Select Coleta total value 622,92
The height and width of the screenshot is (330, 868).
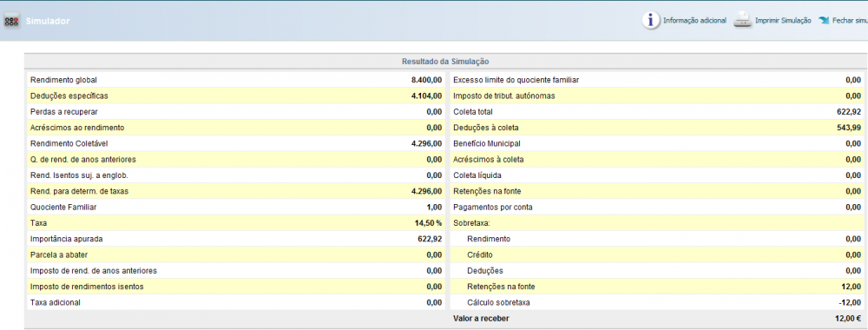pyautogui.click(x=849, y=112)
